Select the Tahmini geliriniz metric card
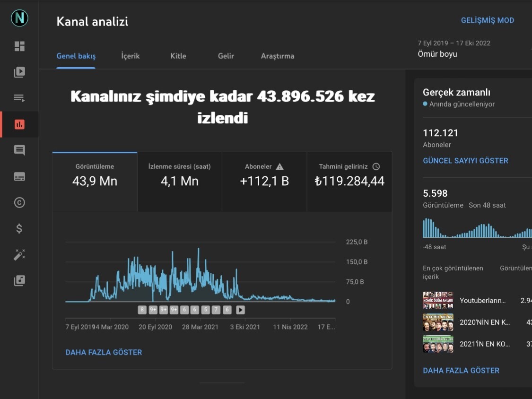Image resolution: width=532 pixels, height=399 pixels. (x=349, y=182)
